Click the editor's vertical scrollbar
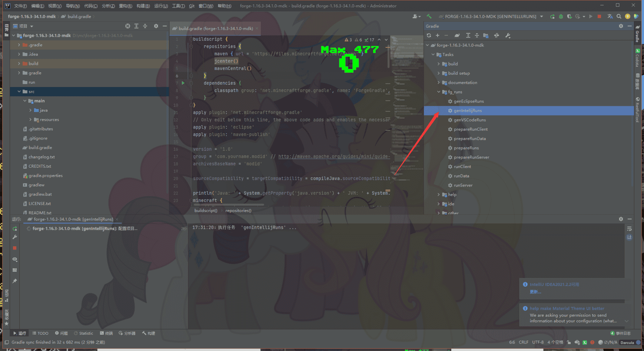The height and width of the screenshot is (351, 644). (388, 56)
